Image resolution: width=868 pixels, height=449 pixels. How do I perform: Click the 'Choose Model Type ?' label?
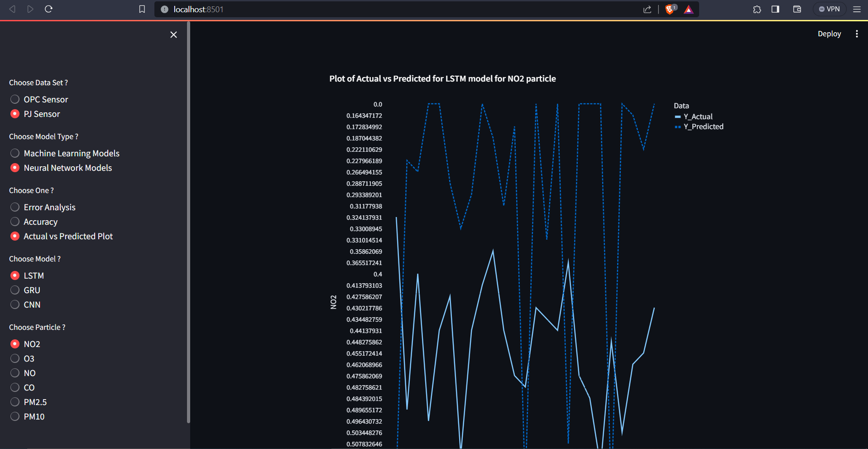pos(43,136)
